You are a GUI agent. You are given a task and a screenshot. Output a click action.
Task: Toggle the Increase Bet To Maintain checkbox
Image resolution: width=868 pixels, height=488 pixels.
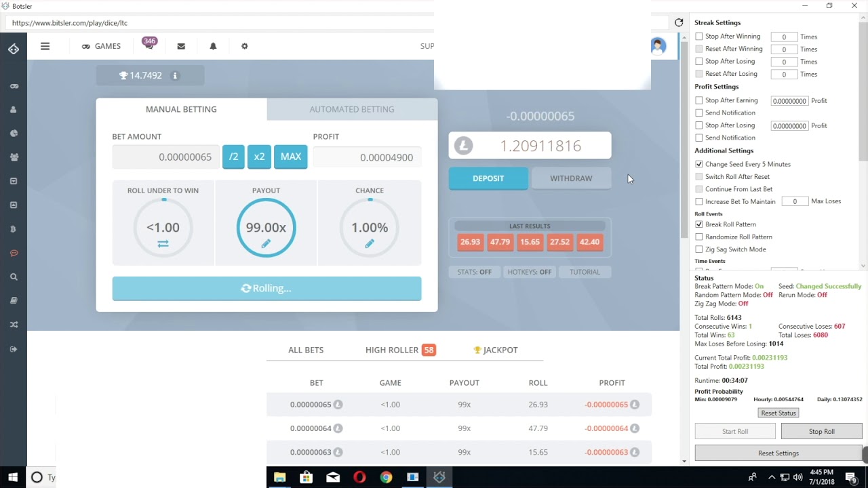[x=699, y=201]
